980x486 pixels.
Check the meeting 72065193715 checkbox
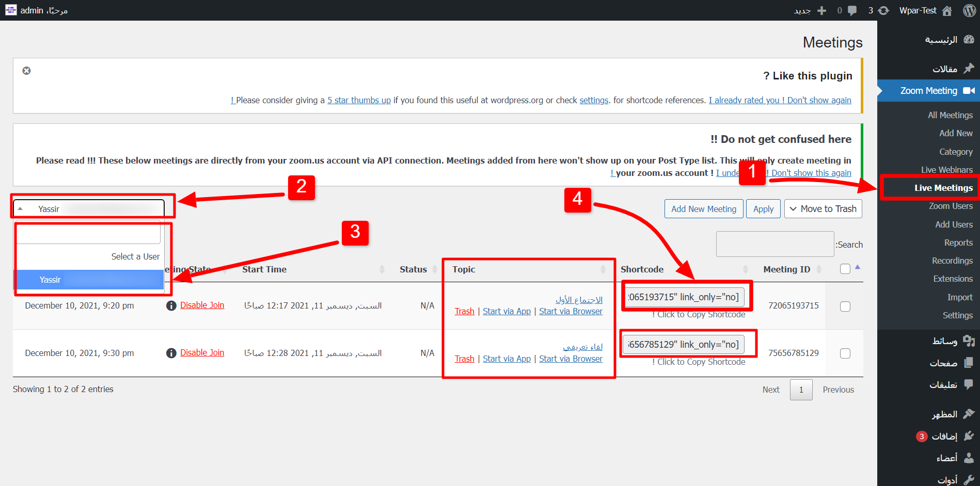tap(845, 306)
